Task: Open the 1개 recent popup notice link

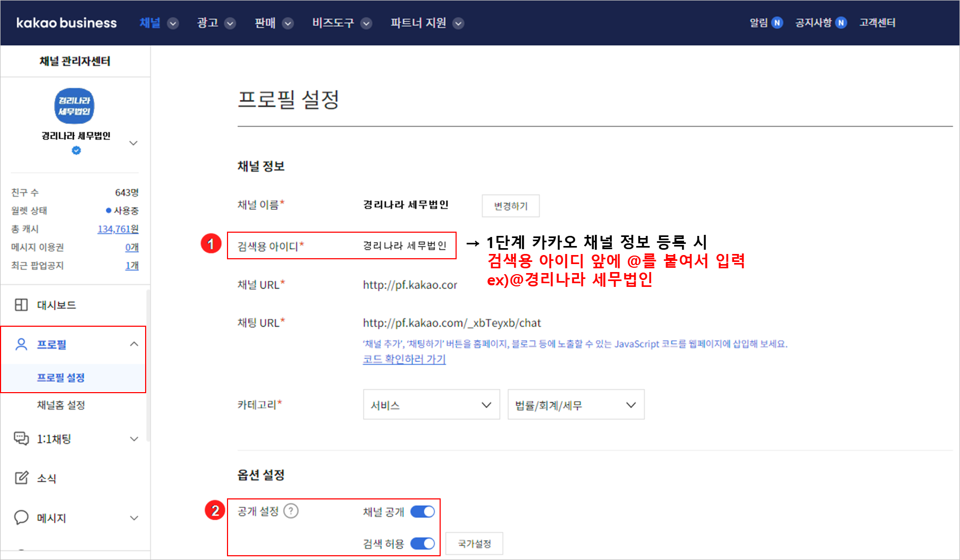Action: pos(132,265)
